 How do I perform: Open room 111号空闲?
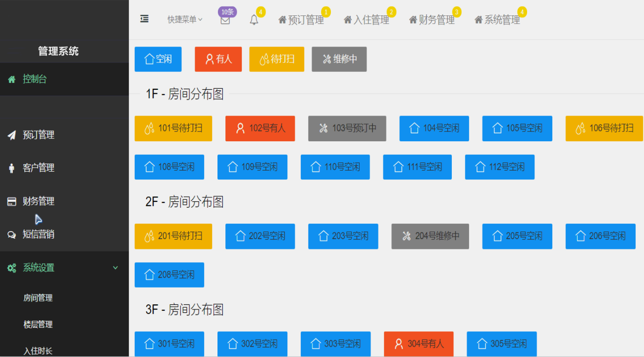[x=418, y=167]
